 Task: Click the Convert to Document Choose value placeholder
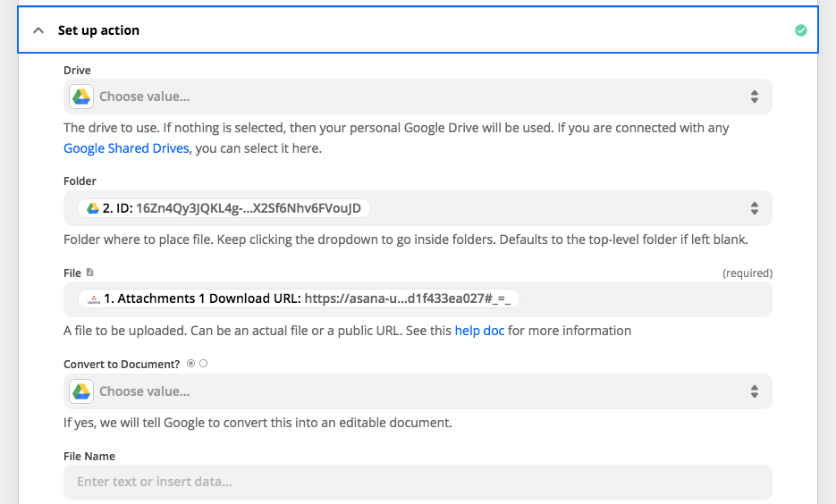(145, 391)
